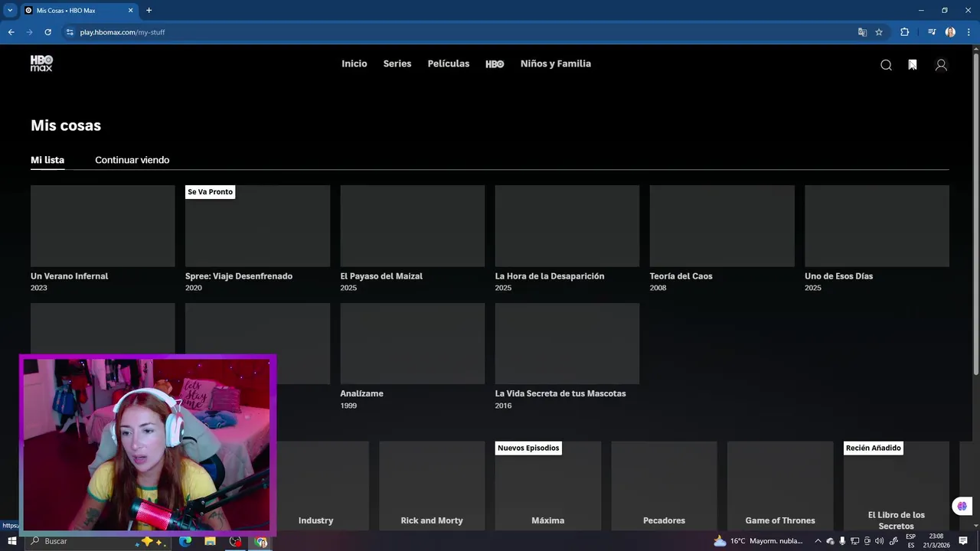Screen dimensions: 980x551
Task: Launch Microsoft Edge from taskbar
Action: coord(185,541)
